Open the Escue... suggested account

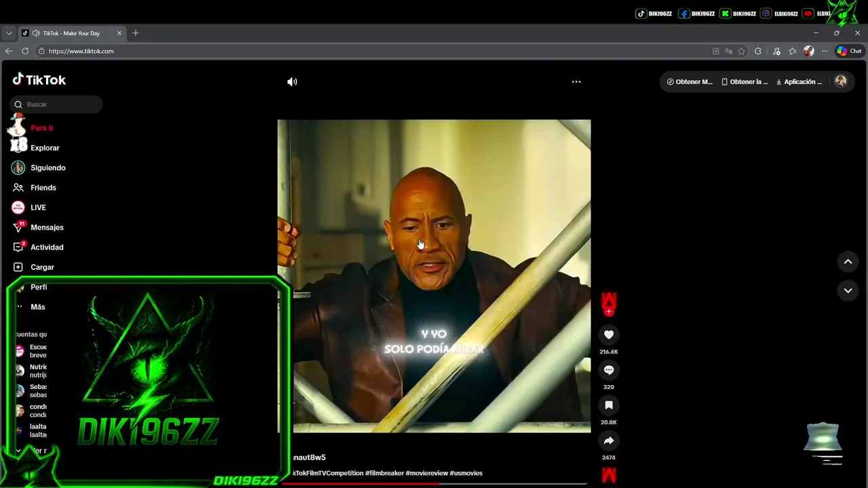coord(31,351)
